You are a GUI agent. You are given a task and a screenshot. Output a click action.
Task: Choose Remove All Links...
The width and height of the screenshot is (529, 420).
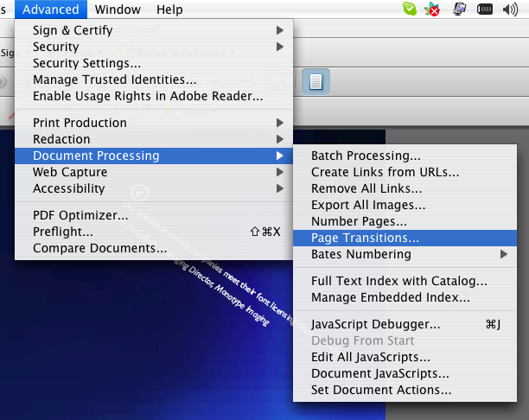point(405,188)
